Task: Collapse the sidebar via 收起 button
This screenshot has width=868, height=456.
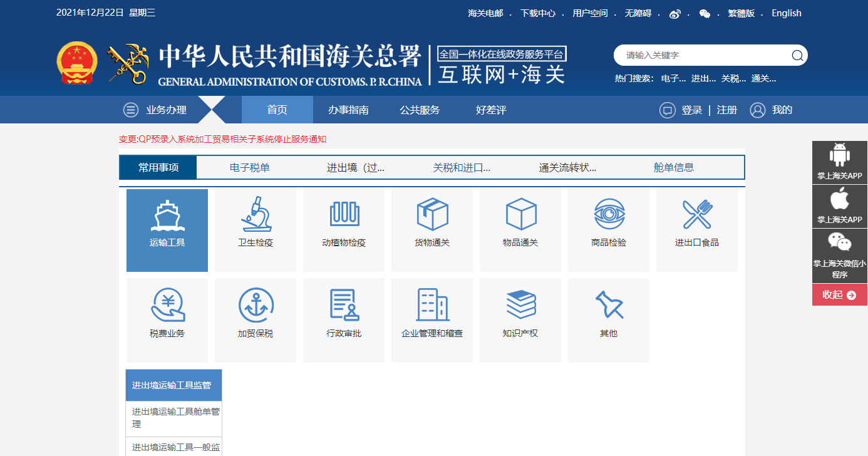Action: [x=839, y=294]
